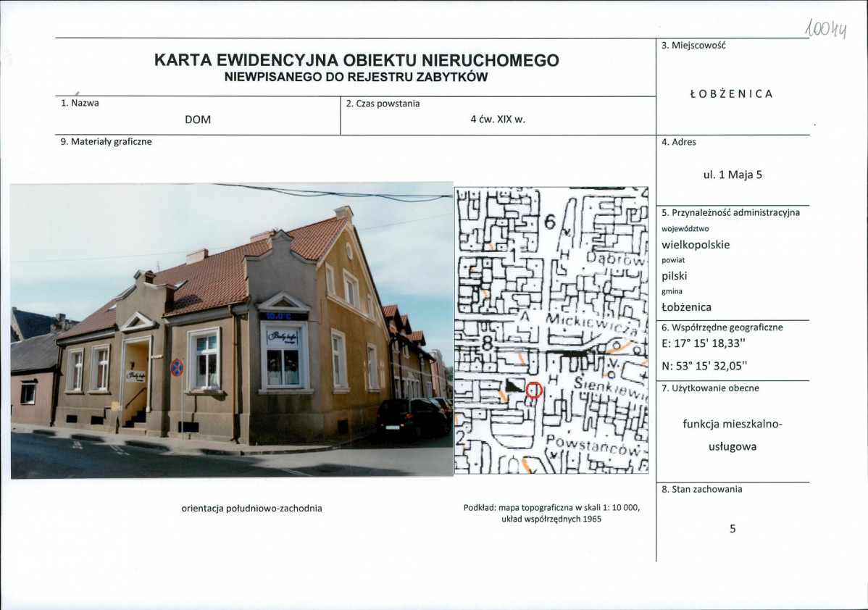Click the 9. Materiały graficzne section header

[x=106, y=143]
